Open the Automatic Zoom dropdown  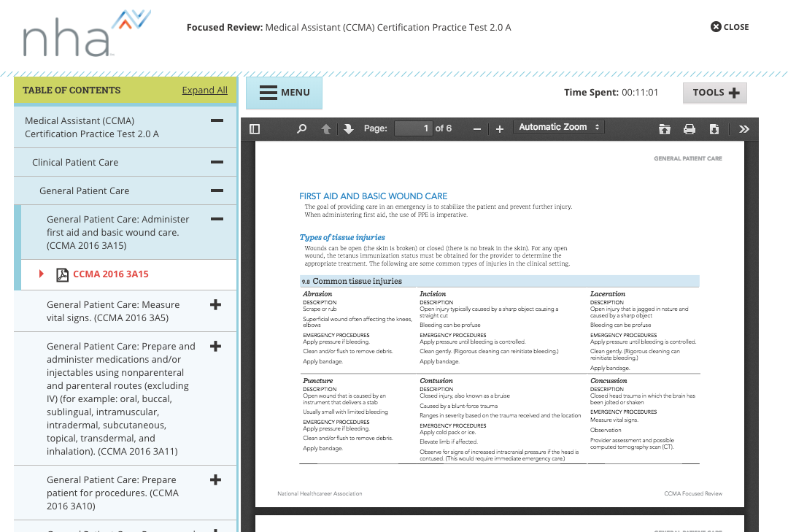[x=558, y=126]
